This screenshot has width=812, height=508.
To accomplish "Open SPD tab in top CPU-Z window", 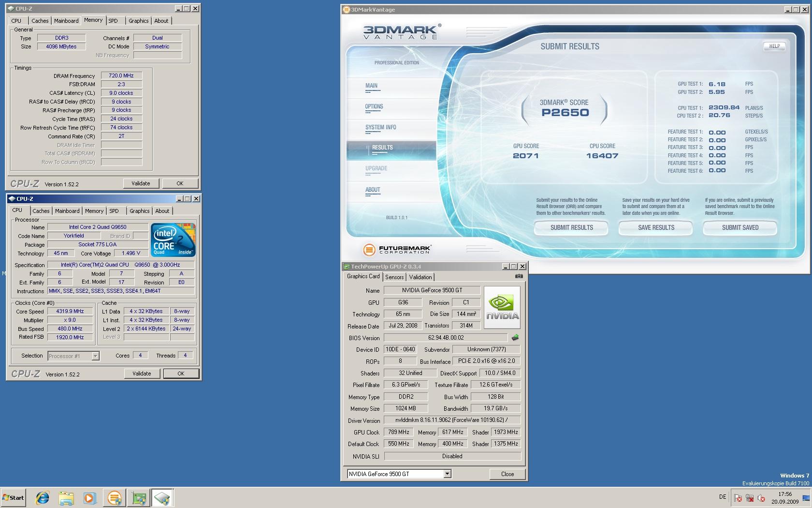I will [x=113, y=21].
